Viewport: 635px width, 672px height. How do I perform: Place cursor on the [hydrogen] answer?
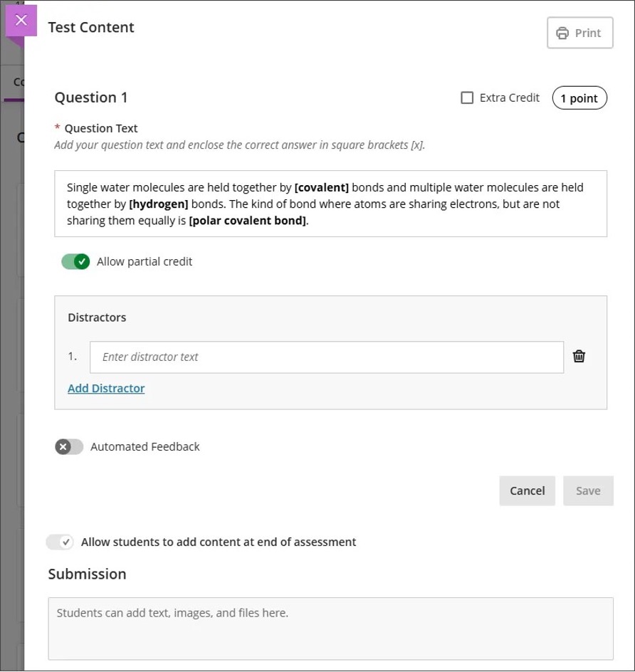click(159, 204)
